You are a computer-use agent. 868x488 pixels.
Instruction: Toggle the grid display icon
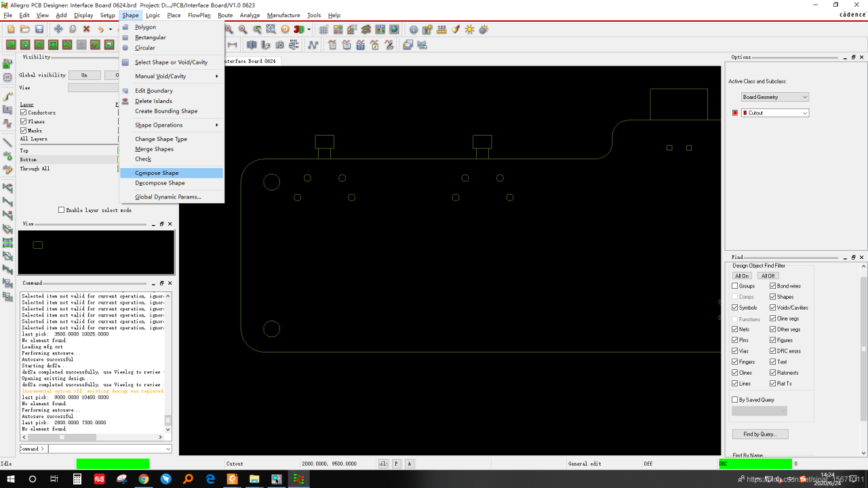[323, 29]
